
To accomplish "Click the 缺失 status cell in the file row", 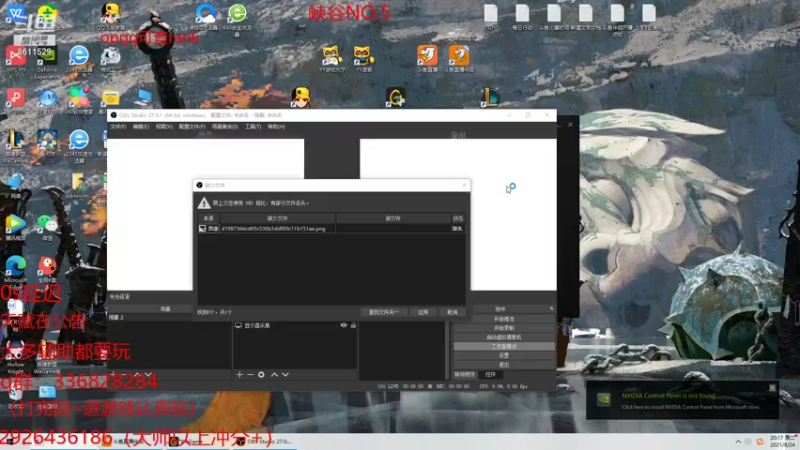I will click(x=457, y=229).
